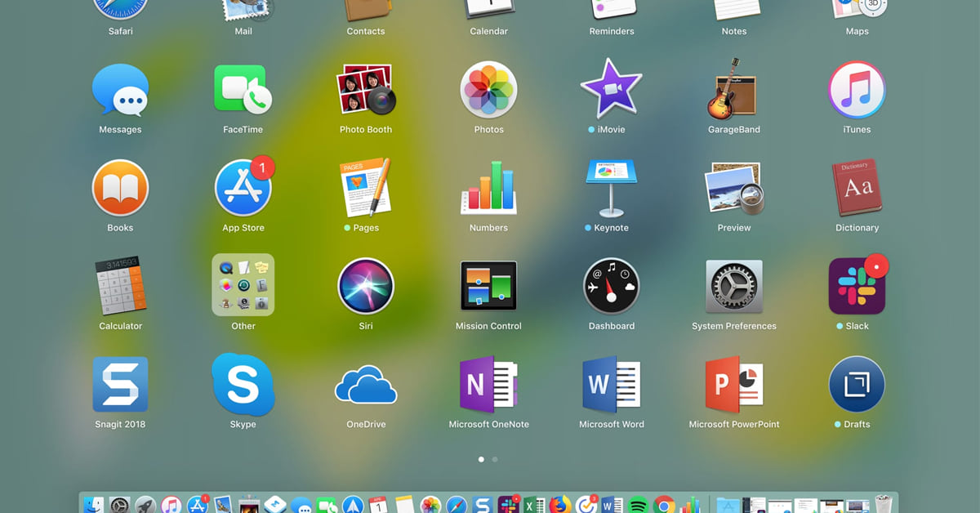Launch the Keynote app
The height and width of the screenshot is (513, 980).
click(611, 188)
